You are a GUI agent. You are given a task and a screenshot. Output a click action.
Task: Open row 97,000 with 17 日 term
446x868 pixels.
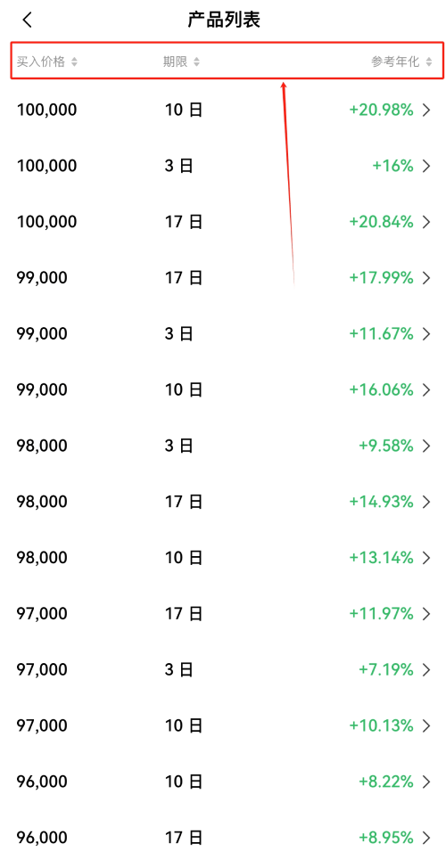[223, 613]
